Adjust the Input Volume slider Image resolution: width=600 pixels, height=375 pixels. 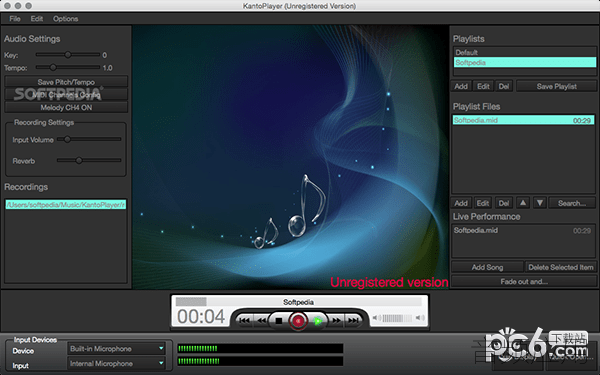89,139
